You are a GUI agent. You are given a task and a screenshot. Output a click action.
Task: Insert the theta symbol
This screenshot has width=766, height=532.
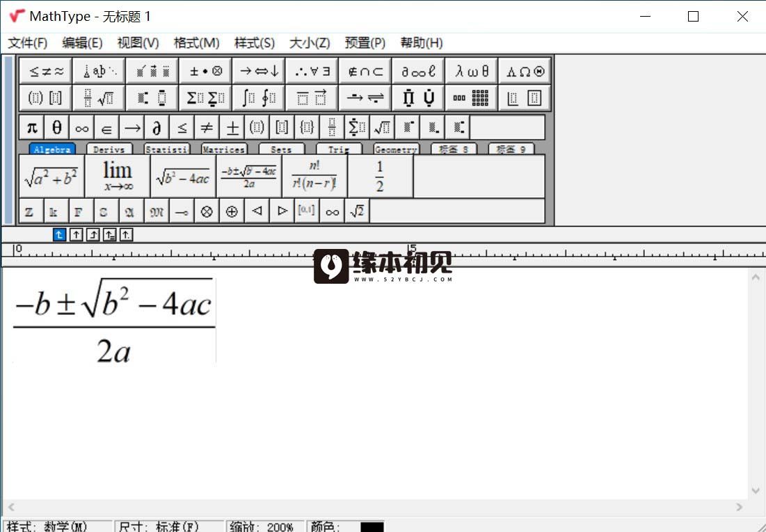56,128
